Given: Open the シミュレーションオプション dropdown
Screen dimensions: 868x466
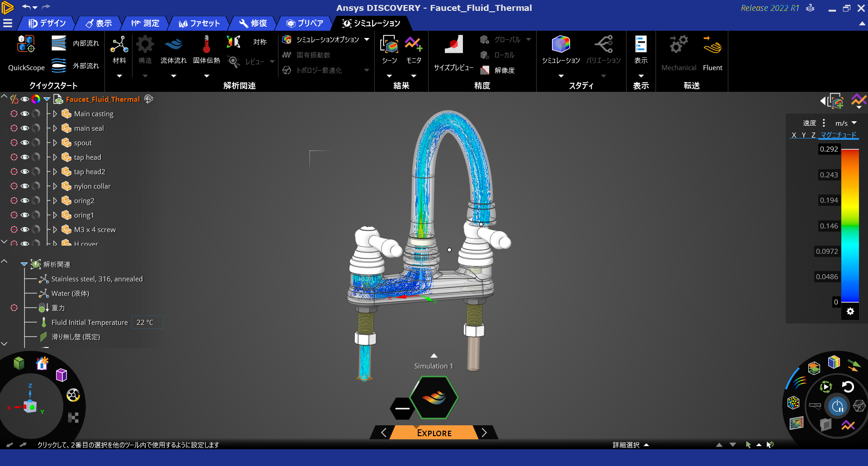Looking at the screenshot, I should click(x=367, y=40).
